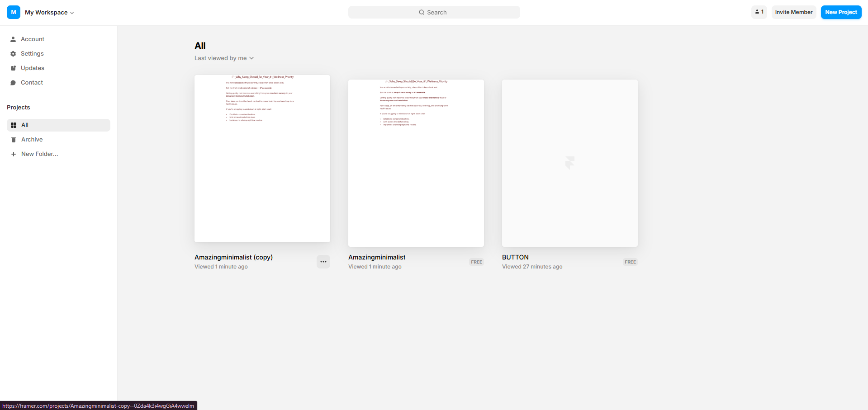Open the Amazingminimalist project thumbnail

(x=416, y=163)
